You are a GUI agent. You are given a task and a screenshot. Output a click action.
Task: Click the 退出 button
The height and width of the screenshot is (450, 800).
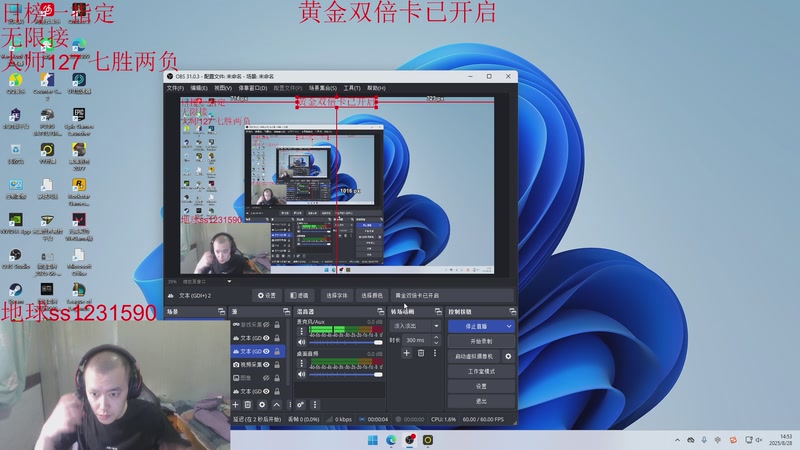pyautogui.click(x=481, y=402)
